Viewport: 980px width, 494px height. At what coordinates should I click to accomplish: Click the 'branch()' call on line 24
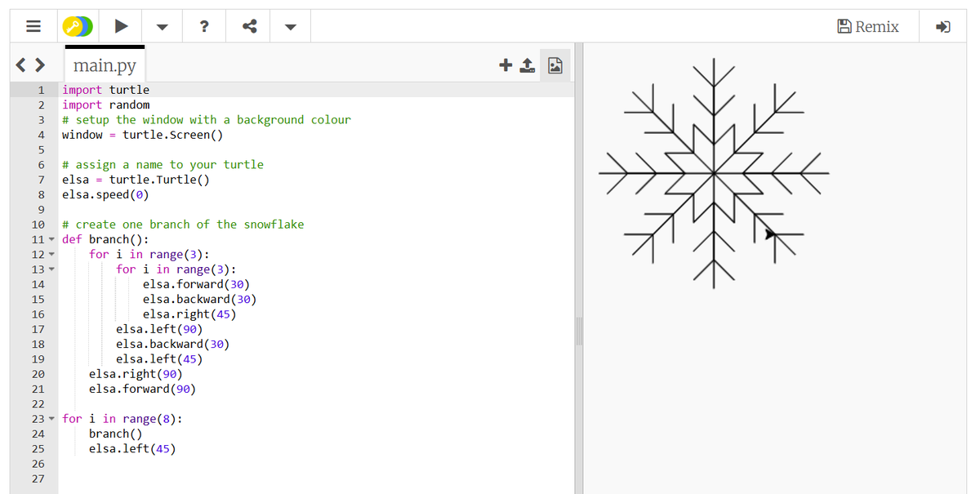(115, 434)
